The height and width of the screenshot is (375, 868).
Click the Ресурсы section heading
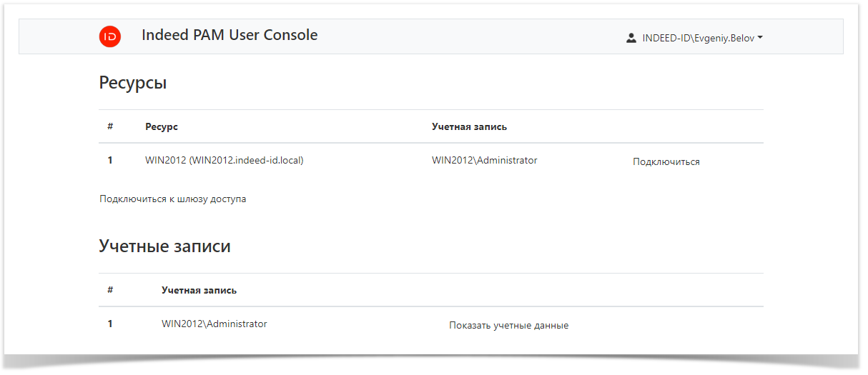tap(132, 83)
